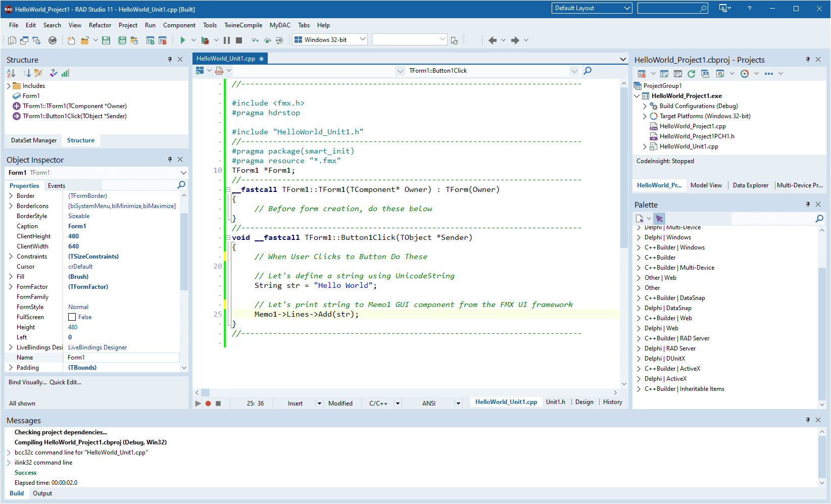Switch to the Events tab

pos(57,186)
